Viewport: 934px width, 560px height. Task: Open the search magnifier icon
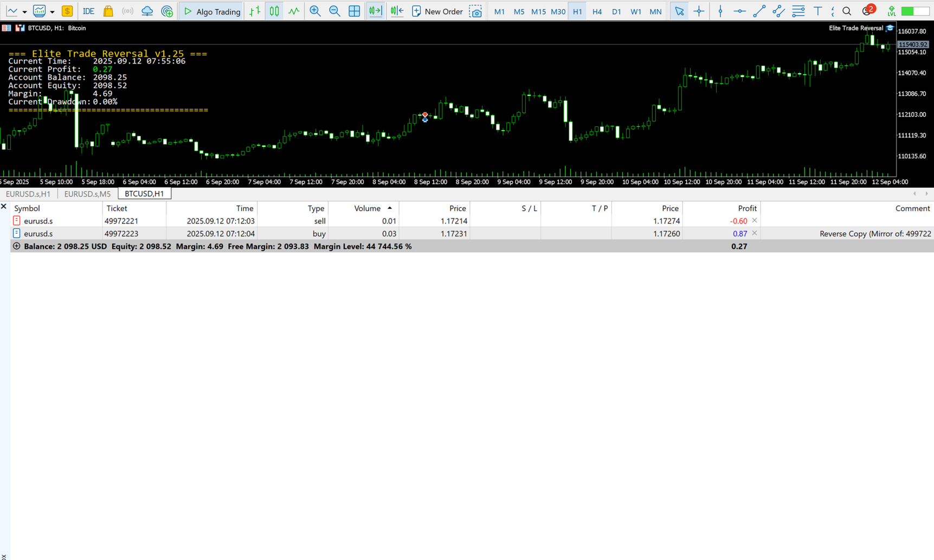click(847, 11)
